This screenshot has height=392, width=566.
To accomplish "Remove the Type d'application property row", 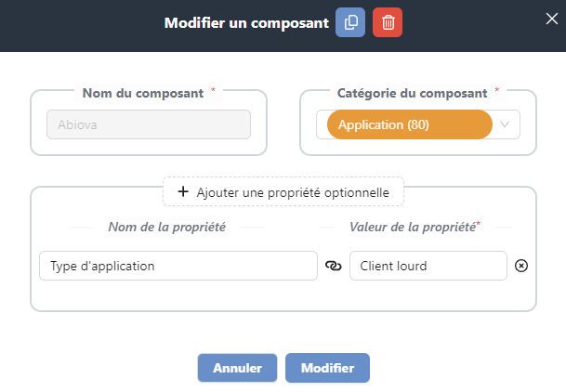I will 521,266.
